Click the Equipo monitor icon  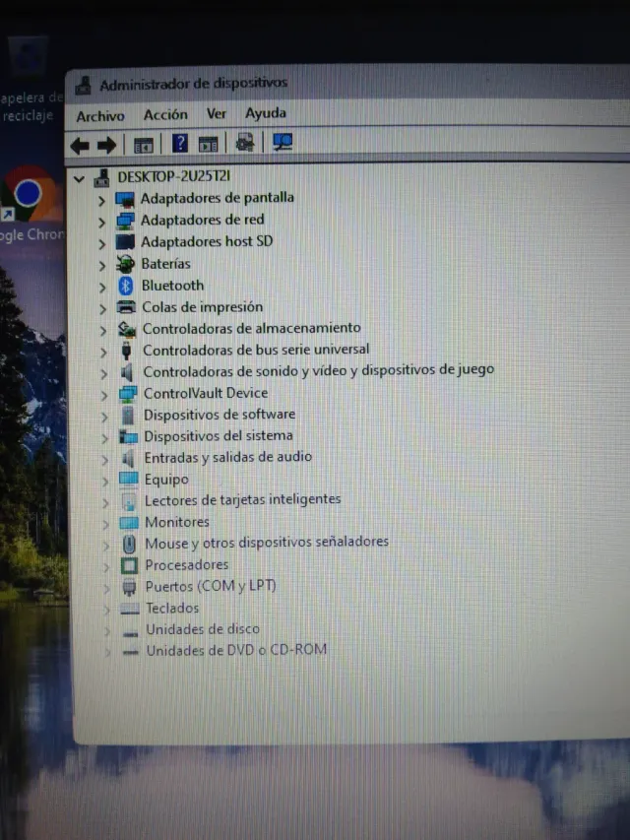[x=129, y=480]
